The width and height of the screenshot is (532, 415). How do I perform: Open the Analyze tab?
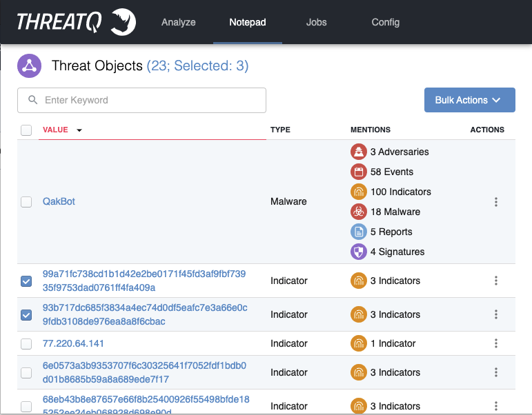[x=179, y=22]
